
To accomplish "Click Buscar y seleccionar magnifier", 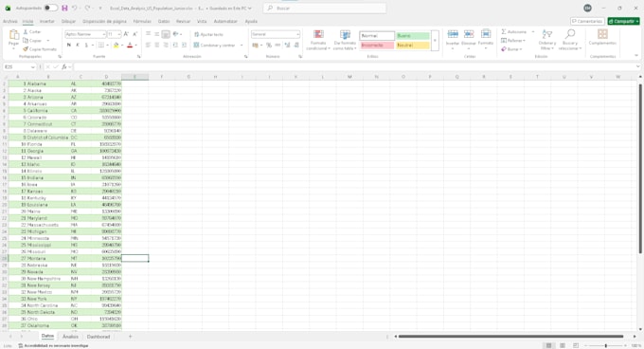I will pos(570,34).
